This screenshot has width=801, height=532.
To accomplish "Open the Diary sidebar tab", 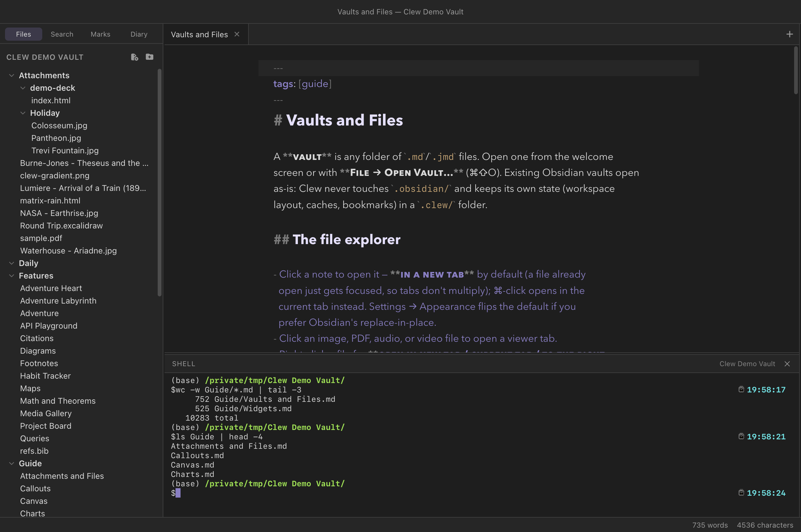I will pyautogui.click(x=139, y=34).
